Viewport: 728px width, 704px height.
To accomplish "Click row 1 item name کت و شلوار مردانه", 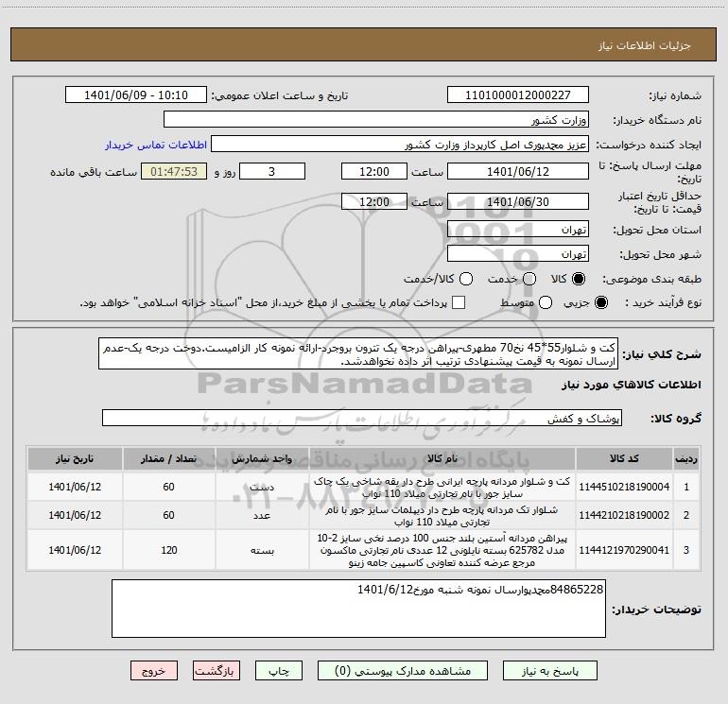I will click(442, 488).
